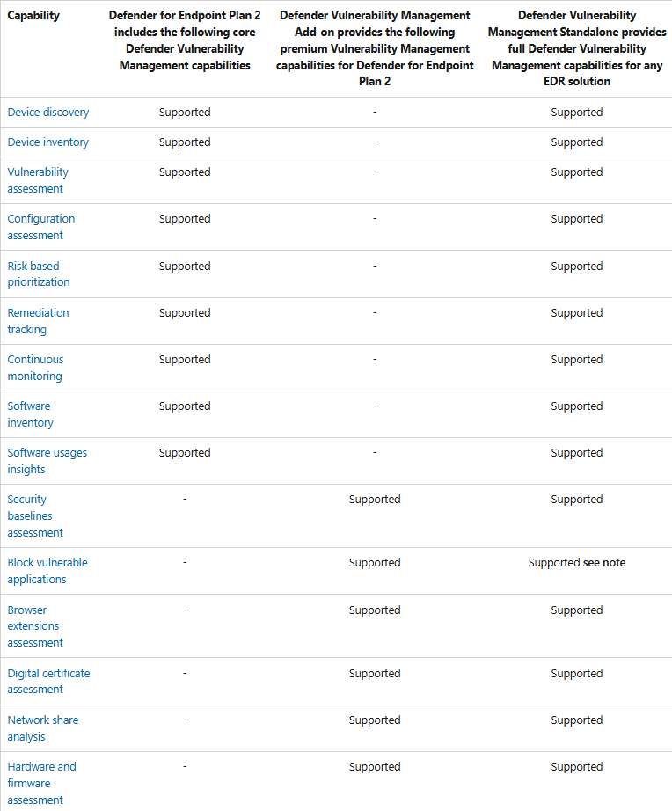This screenshot has height=811, width=672.
Task: Open Continuous monitoring link
Action: point(36,368)
